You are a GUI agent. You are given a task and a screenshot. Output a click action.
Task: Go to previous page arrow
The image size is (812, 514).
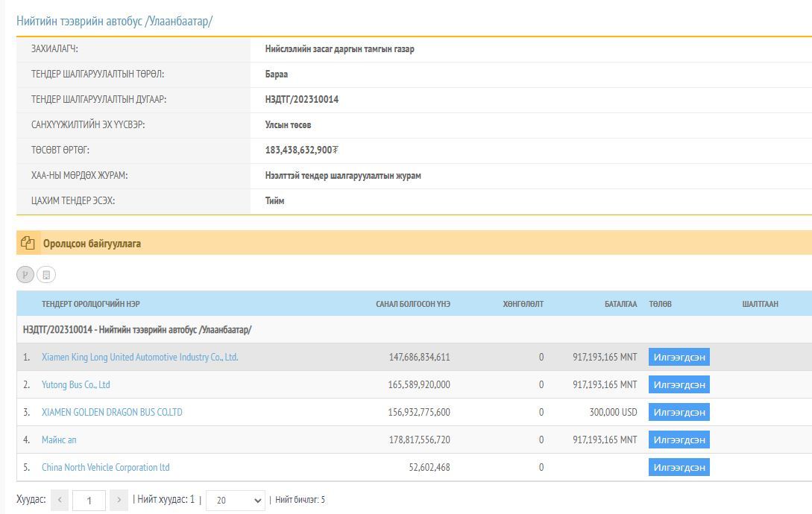[x=60, y=500]
